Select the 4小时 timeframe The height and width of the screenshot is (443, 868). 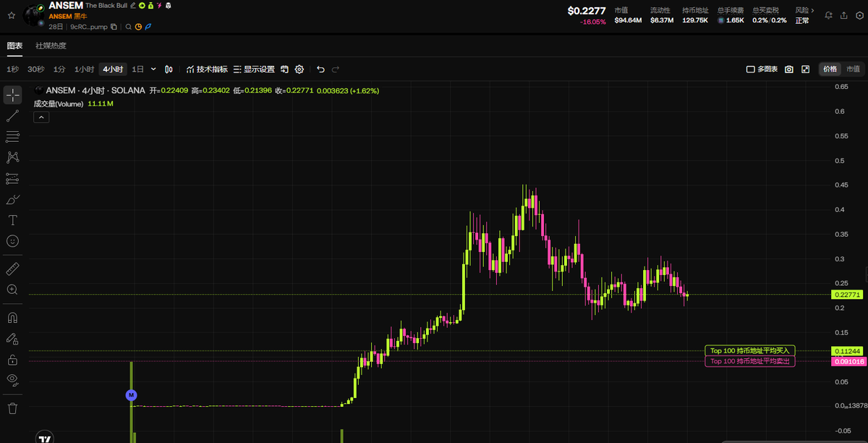coord(113,69)
